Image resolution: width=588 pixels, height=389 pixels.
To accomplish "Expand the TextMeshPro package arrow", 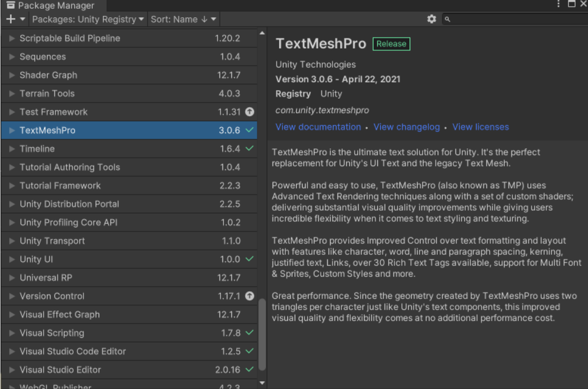I will 12,130.
